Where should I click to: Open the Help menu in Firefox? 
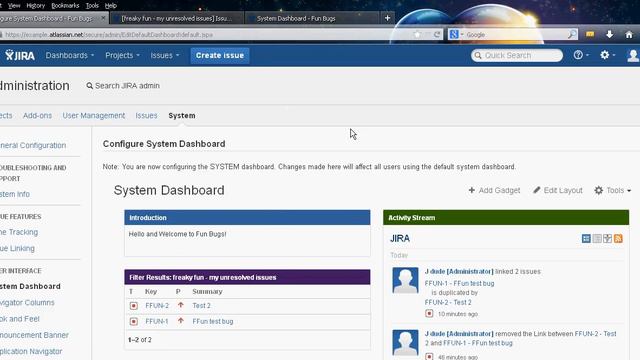tap(111, 6)
